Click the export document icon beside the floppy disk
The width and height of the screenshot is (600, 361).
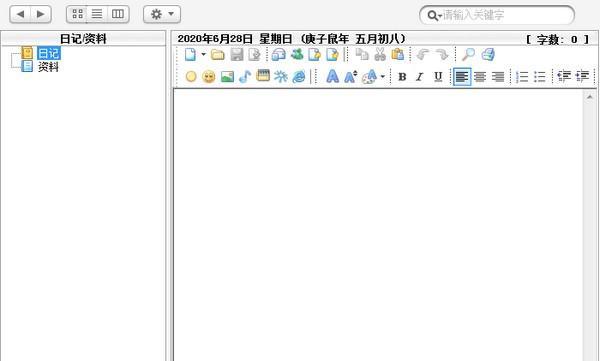pos(254,55)
